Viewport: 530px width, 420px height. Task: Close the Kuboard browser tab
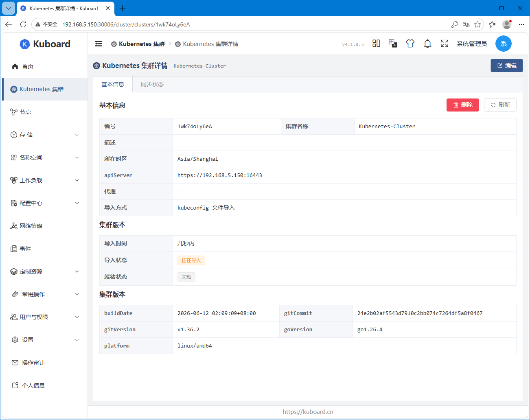tap(108, 8)
